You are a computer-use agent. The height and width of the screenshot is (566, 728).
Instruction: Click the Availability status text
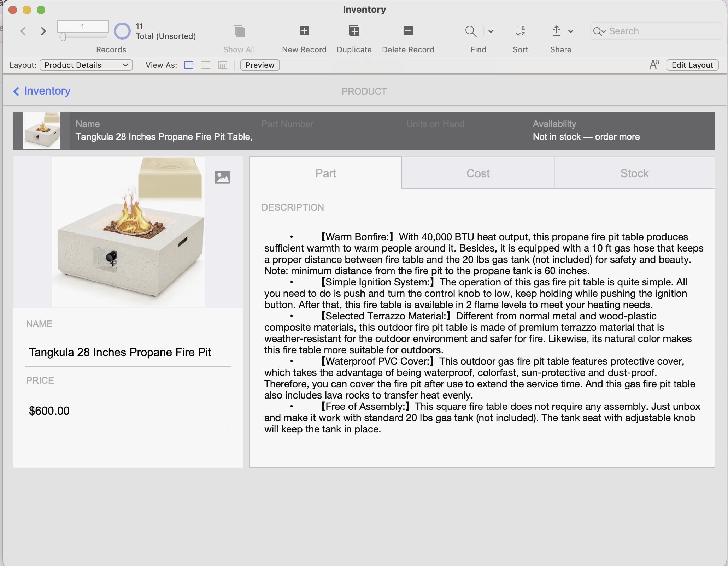(586, 137)
